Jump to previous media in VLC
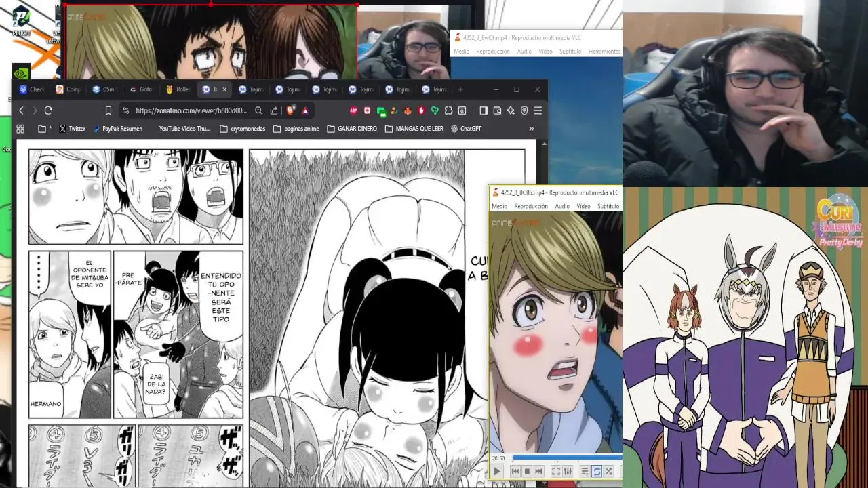Image resolution: width=868 pixels, height=488 pixels. tap(515, 471)
